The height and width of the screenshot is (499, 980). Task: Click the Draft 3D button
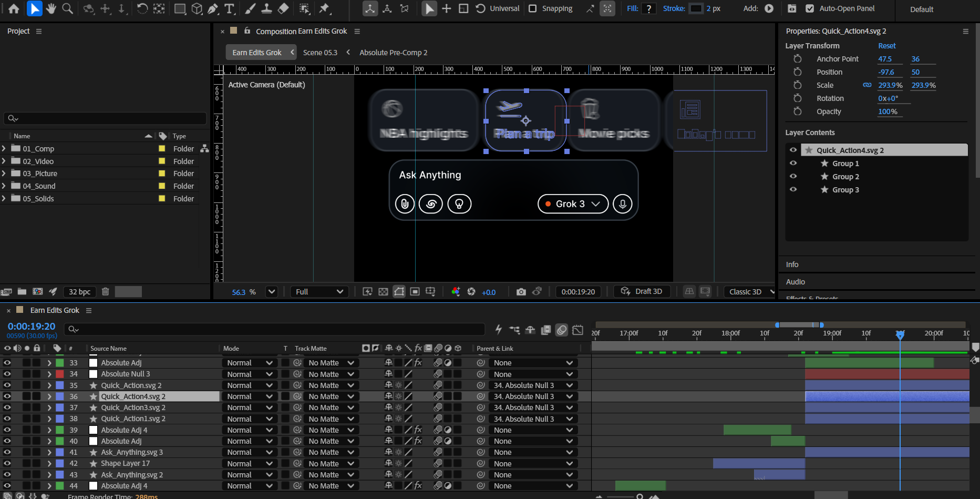[642, 291]
